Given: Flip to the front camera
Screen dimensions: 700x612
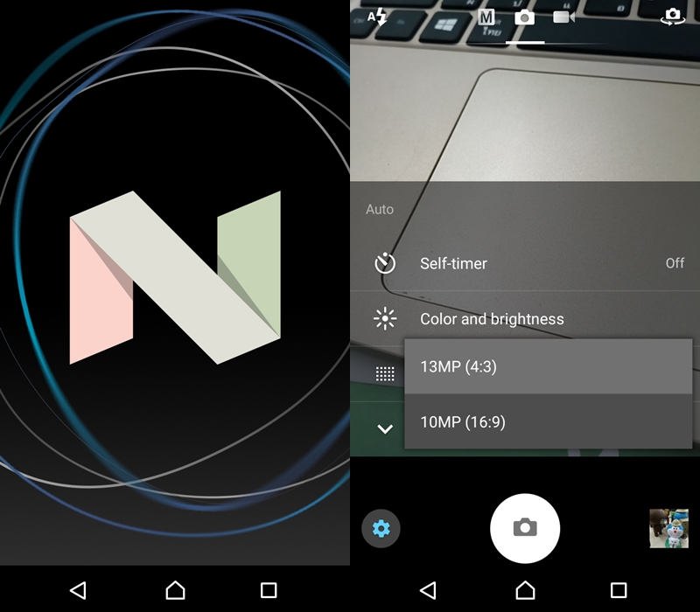Looking at the screenshot, I should 673,17.
